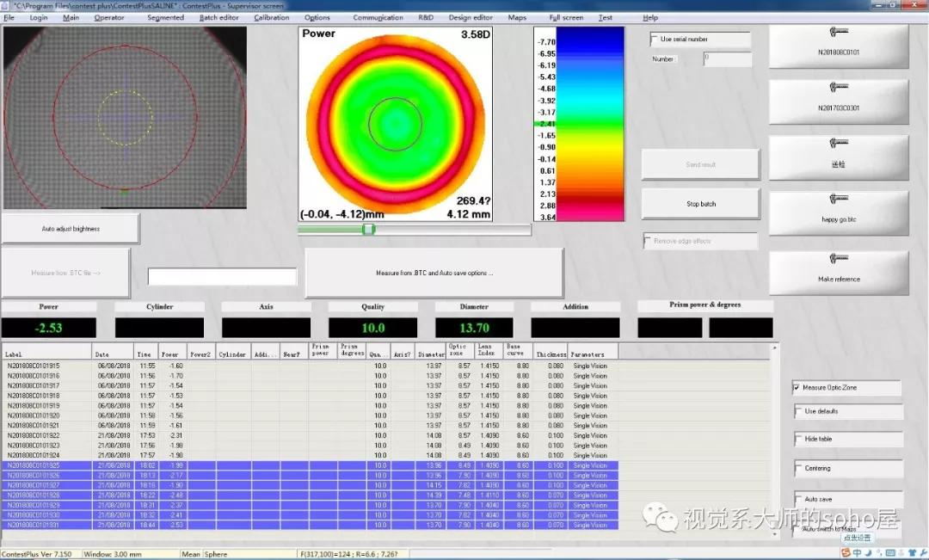Click the slider handle below the power map
The width and height of the screenshot is (929, 560).
pos(369,229)
